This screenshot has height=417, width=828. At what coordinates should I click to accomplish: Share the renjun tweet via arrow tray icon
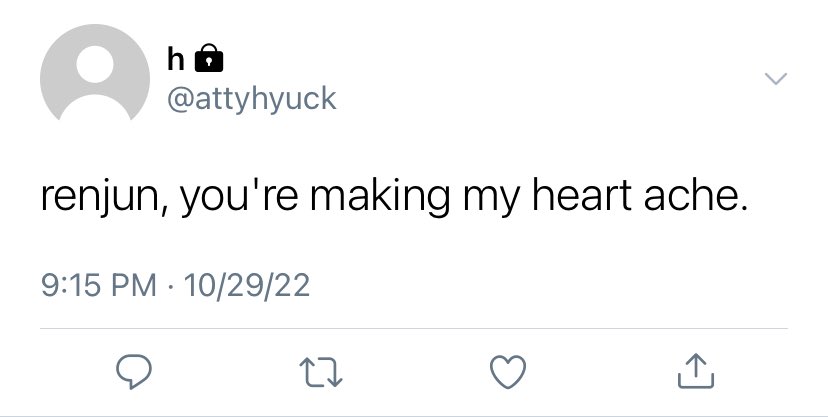(696, 371)
